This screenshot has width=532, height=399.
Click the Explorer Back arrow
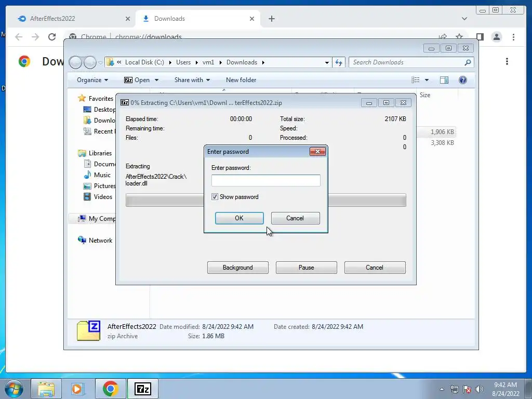click(75, 62)
